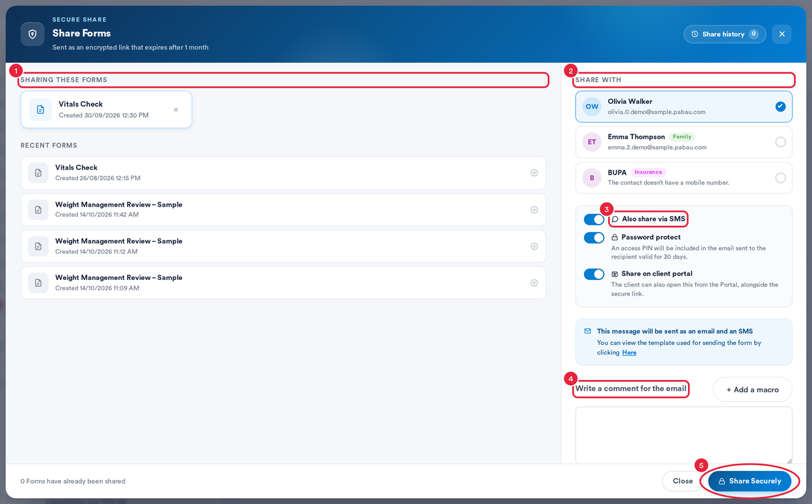Click 'The contact doesn't have a mobile number' text
This screenshot has height=504, width=812.
pyautogui.click(x=668, y=183)
